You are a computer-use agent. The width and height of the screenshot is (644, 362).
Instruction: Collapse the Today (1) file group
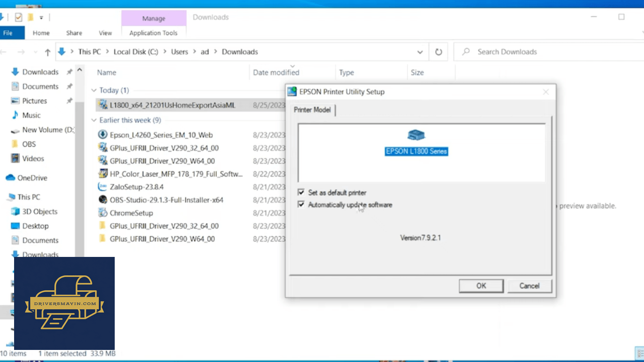(94, 90)
